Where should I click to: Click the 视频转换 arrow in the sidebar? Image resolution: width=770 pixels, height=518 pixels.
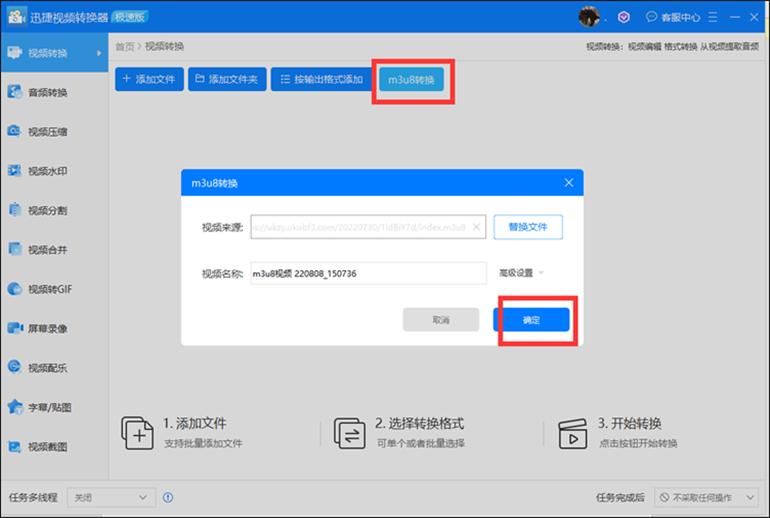pyautogui.click(x=99, y=53)
